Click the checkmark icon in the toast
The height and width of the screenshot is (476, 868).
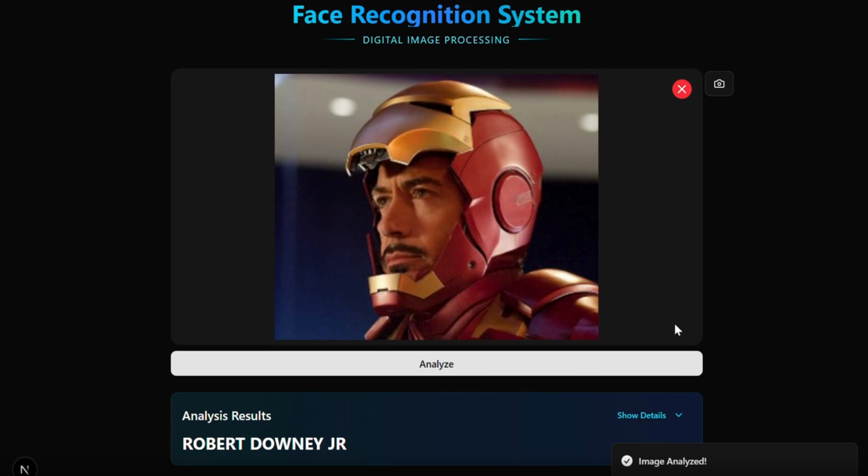point(627,461)
